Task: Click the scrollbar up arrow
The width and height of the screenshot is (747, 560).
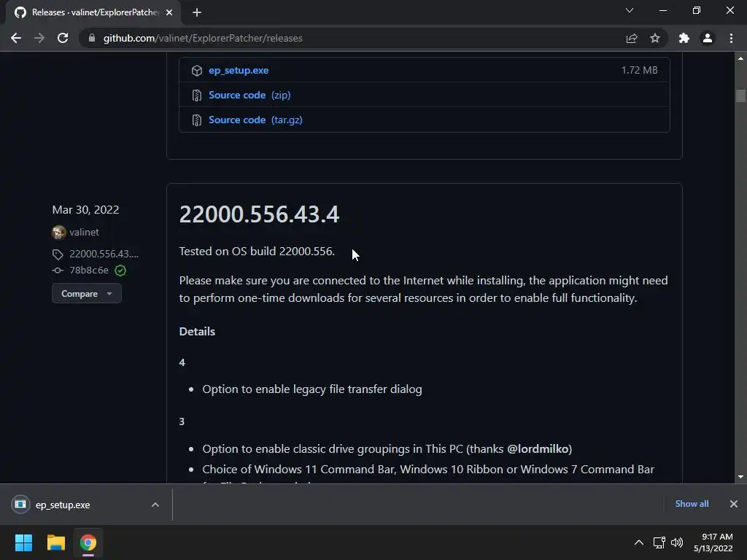Action: pos(740,58)
